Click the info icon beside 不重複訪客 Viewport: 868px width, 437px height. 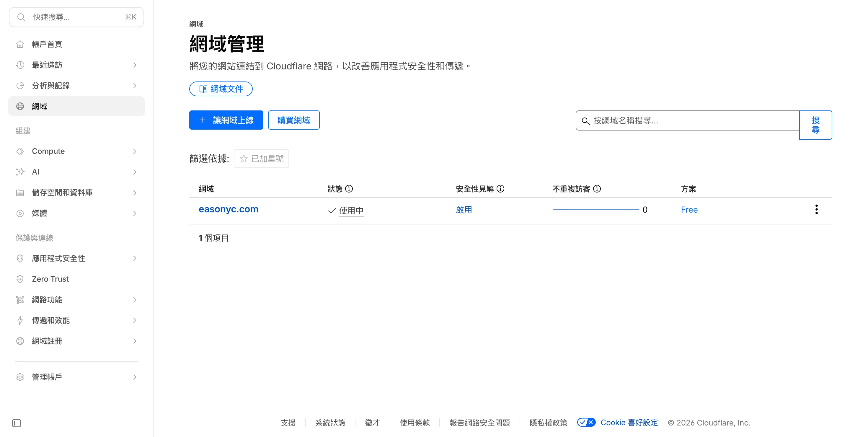click(597, 189)
